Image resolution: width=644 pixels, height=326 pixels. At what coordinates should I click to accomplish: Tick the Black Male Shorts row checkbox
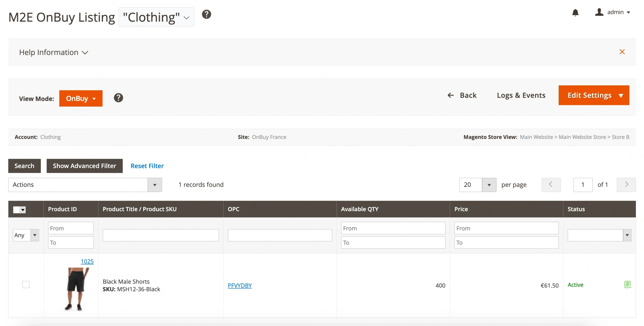tap(26, 284)
